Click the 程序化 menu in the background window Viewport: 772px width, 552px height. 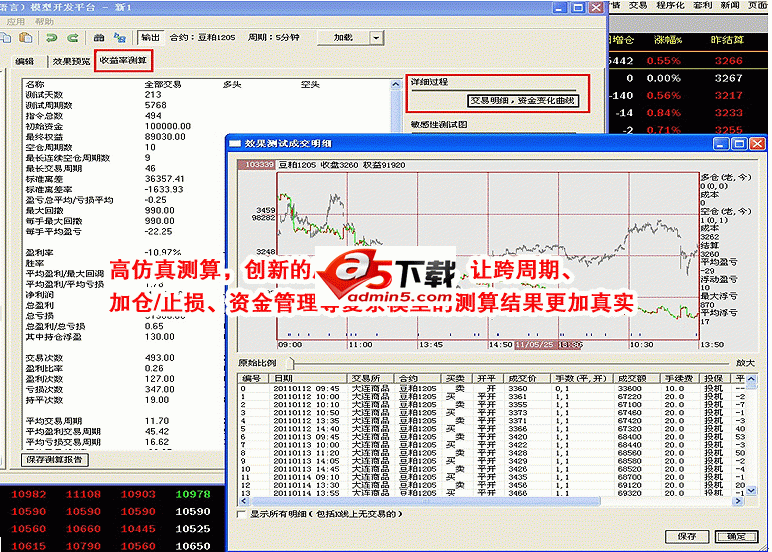(670, 5)
